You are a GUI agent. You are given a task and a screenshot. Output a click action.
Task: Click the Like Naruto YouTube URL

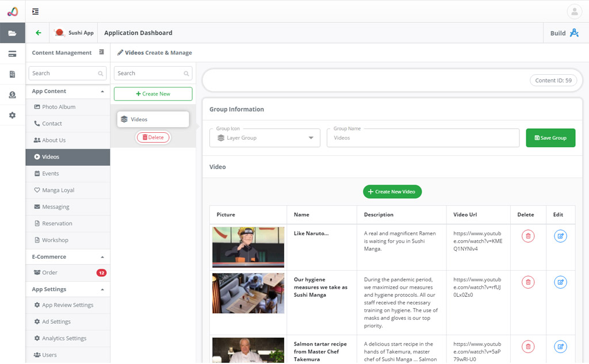[477, 241]
